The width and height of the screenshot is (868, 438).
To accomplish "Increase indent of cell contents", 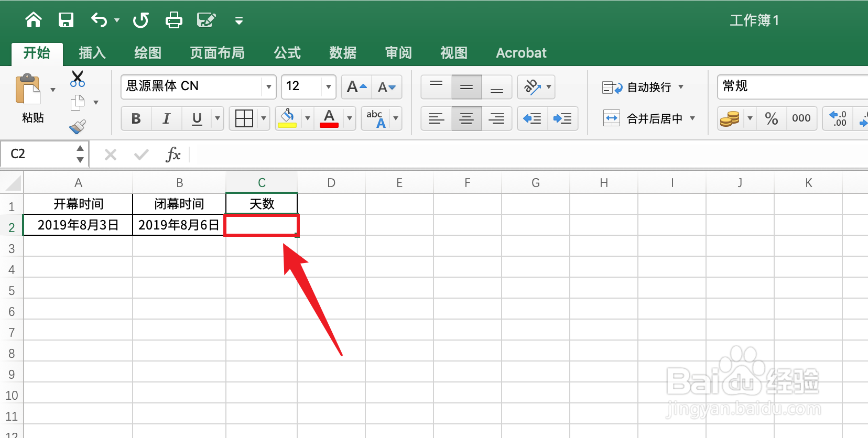I will [563, 119].
